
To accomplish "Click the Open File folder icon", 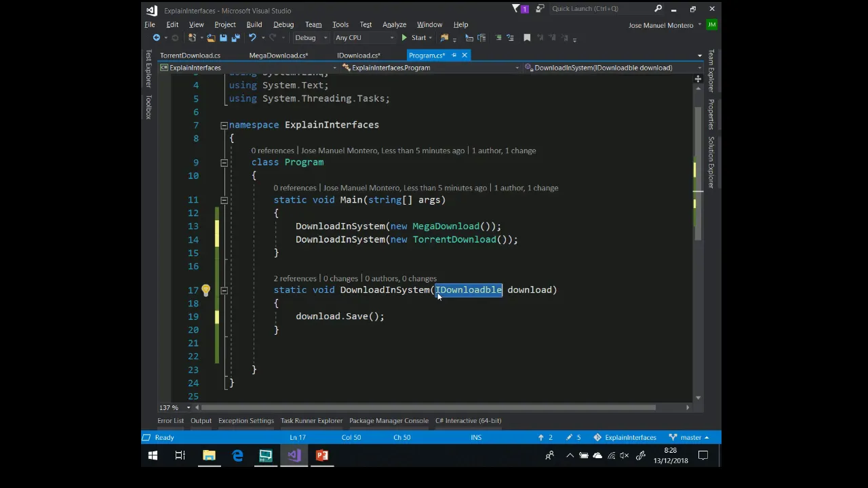I will coord(211,37).
